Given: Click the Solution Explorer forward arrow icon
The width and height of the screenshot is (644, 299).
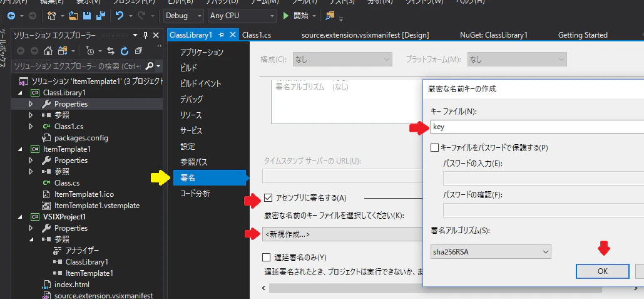Looking at the screenshot, I should [33, 51].
